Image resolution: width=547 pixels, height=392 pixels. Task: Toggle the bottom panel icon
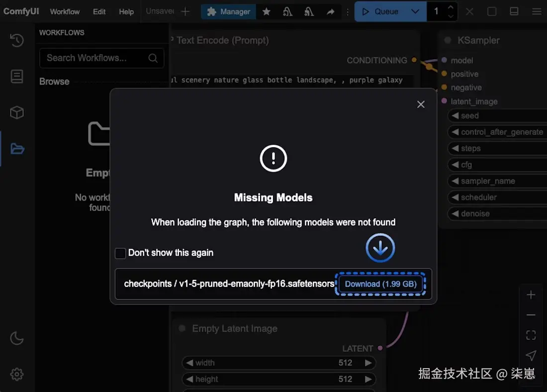(514, 11)
